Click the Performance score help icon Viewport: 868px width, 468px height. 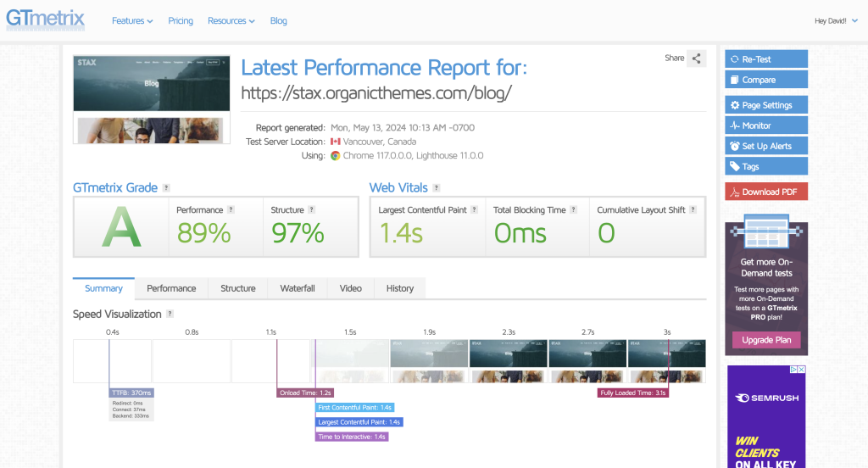point(231,210)
